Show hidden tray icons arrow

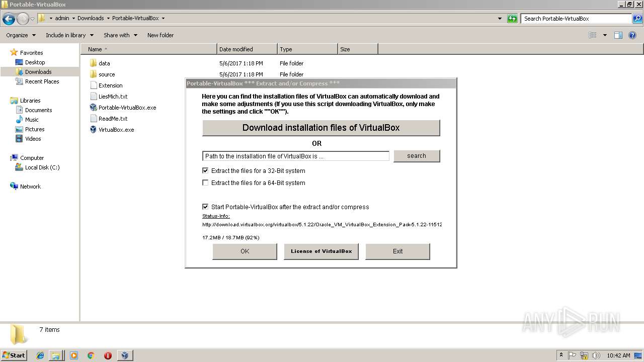pyautogui.click(x=561, y=355)
